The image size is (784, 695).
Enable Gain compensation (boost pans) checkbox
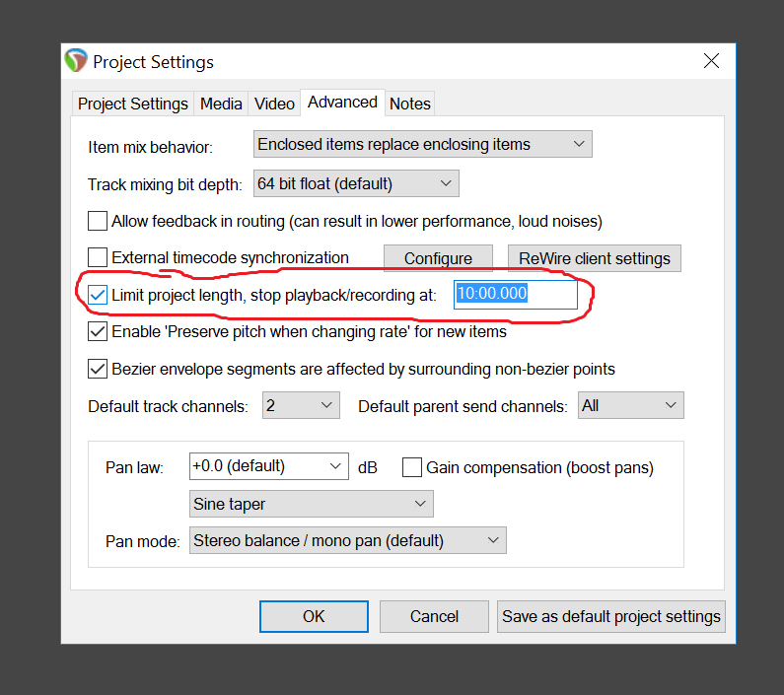tap(412, 467)
